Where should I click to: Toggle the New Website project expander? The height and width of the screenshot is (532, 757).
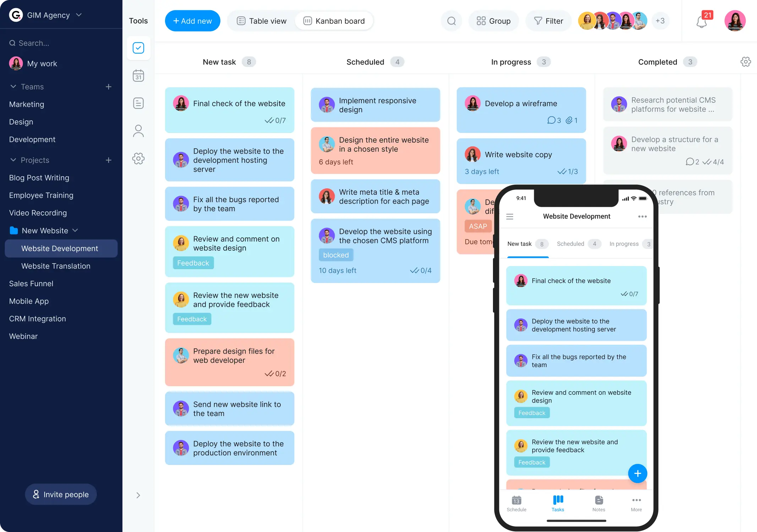[x=76, y=230]
